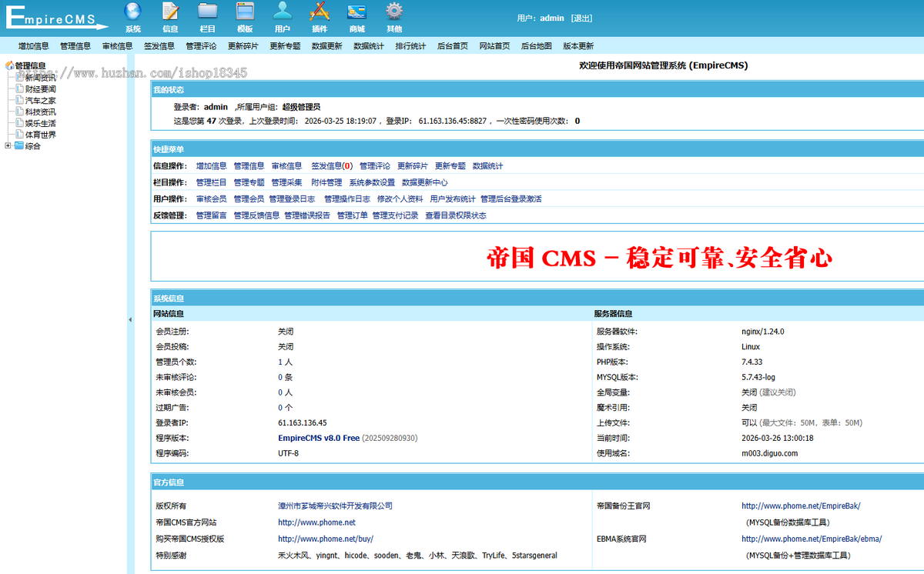Viewport: 924px width, 574px height.
Task: Click the 综合 folder icon in tree
Action: (x=18, y=145)
